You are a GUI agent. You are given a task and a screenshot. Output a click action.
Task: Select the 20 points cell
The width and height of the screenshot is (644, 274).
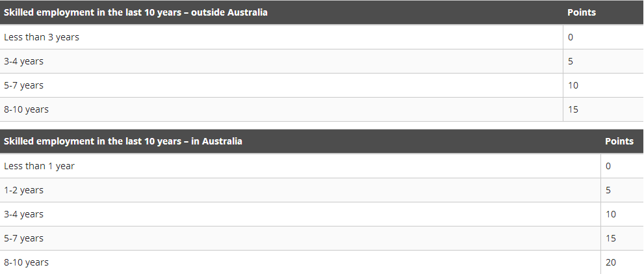point(623,262)
